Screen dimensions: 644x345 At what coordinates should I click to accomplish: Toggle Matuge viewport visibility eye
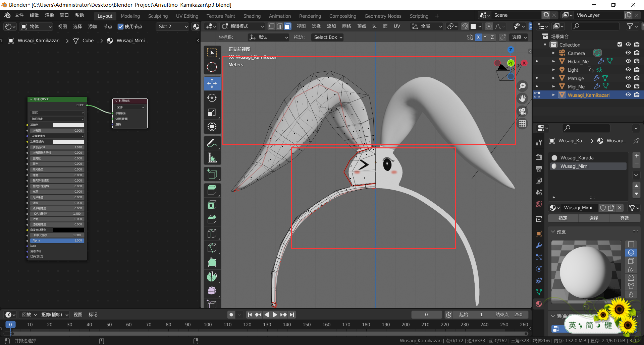coord(628,78)
